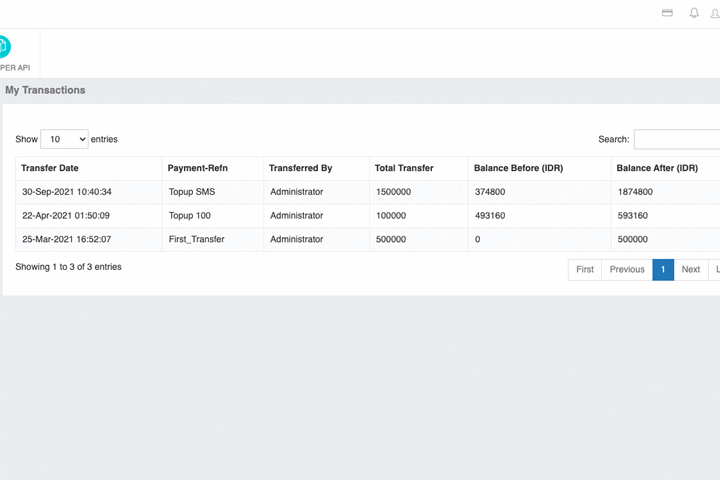
Task: Open the user profile icon
Action: [715, 13]
